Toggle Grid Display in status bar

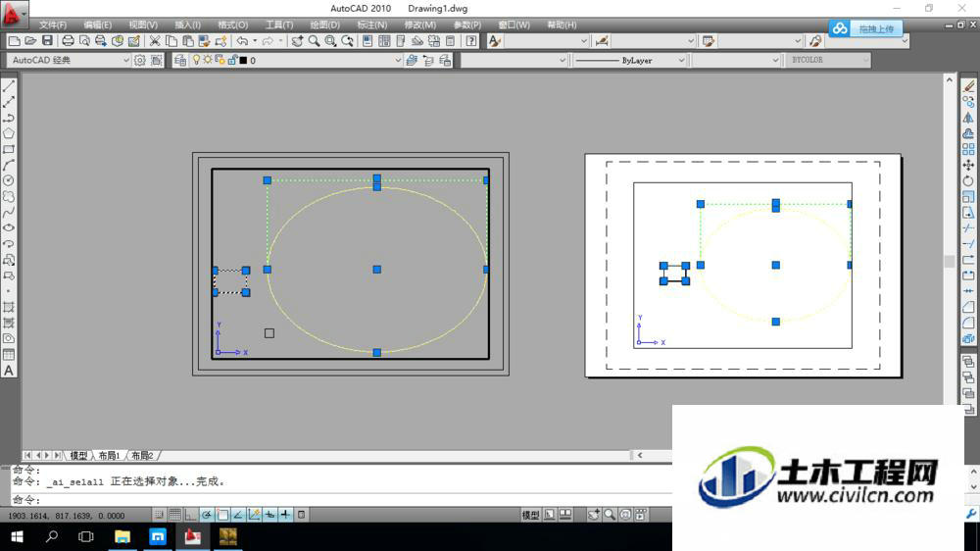pos(175,515)
